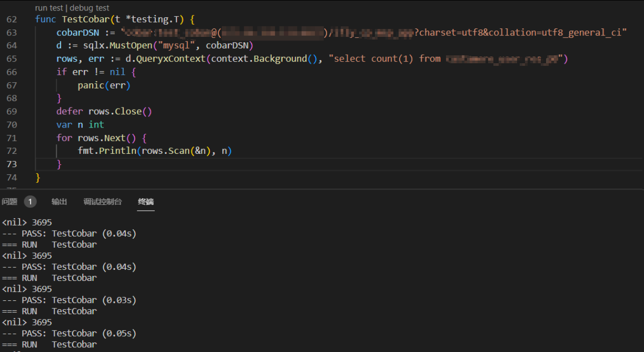Click rows.Scan(&n) inside the Println call
The width and height of the screenshot is (644, 352).
[x=176, y=151]
